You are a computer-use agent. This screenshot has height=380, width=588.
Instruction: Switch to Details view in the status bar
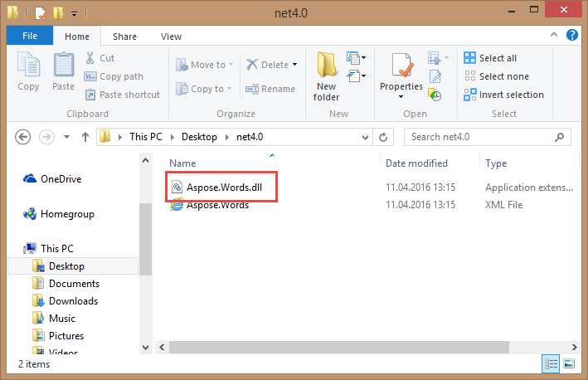(551, 364)
